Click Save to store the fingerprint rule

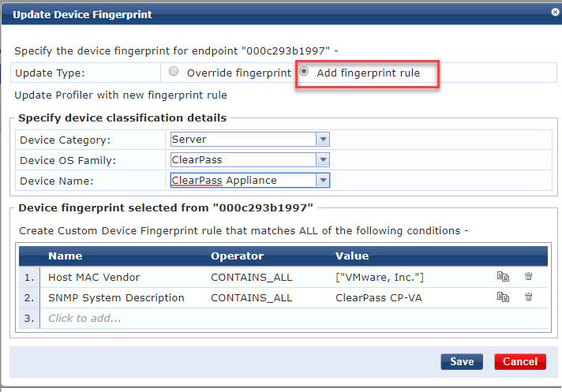click(462, 361)
